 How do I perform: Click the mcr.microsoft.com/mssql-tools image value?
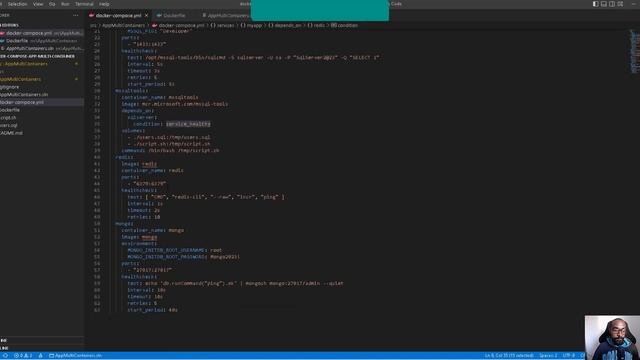click(x=185, y=104)
